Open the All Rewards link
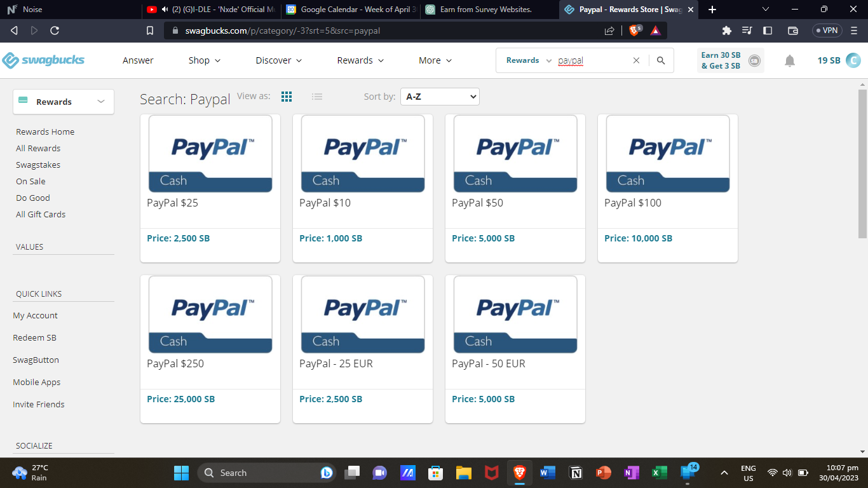 coord(38,148)
